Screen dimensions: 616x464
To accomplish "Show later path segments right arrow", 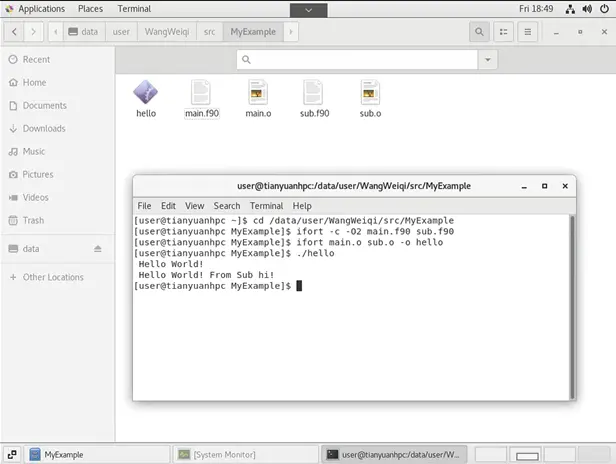I will coord(291,32).
